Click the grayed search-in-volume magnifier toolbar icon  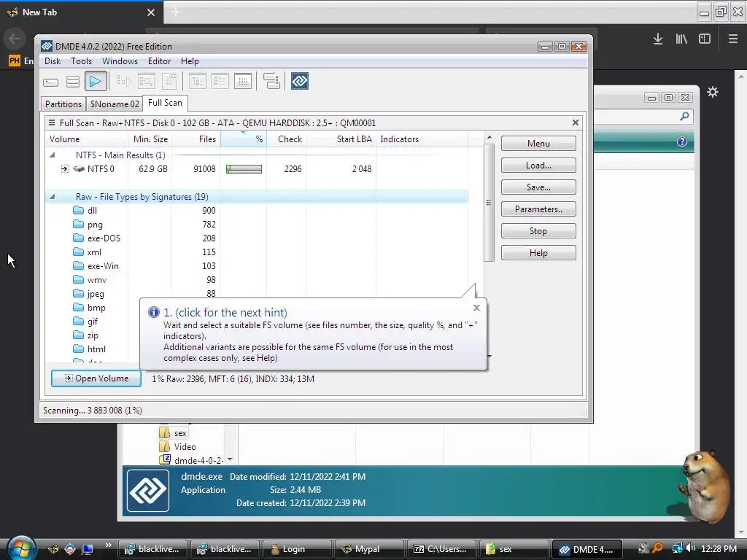[146, 82]
